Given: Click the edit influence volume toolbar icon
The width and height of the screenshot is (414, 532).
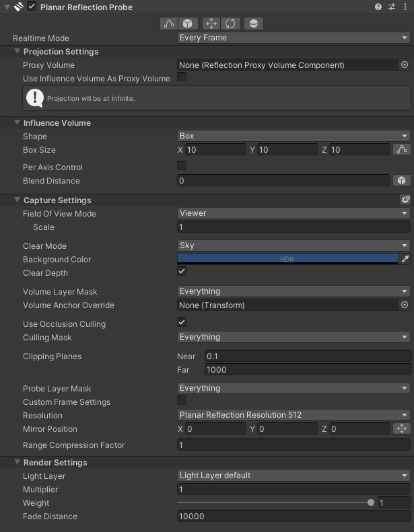Looking at the screenshot, I should point(169,24).
